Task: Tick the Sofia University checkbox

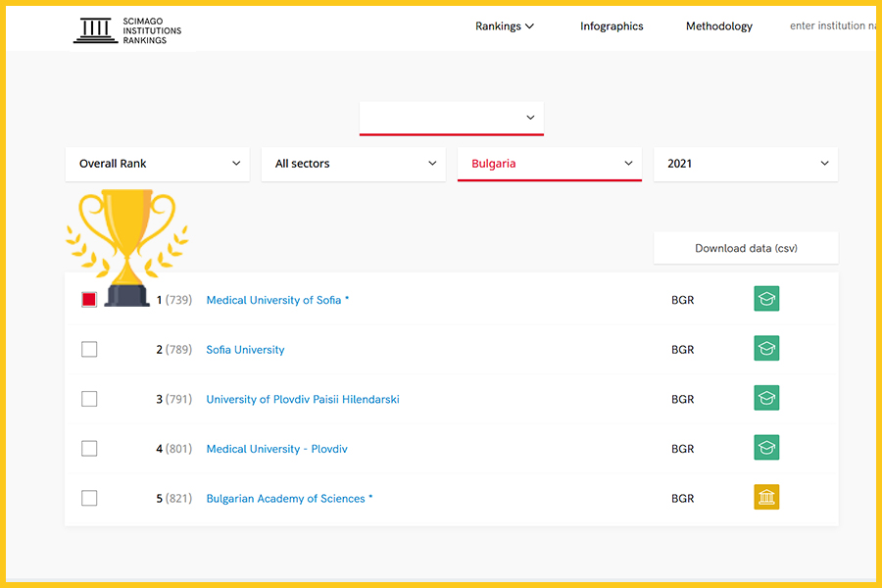Action: [89, 350]
